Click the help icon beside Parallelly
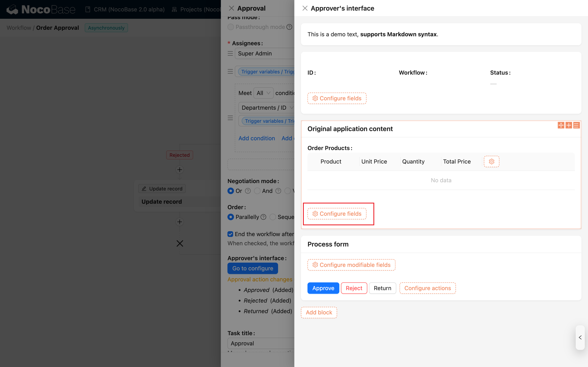Image resolution: width=588 pixels, height=367 pixels. pyautogui.click(x=264, y=217)
